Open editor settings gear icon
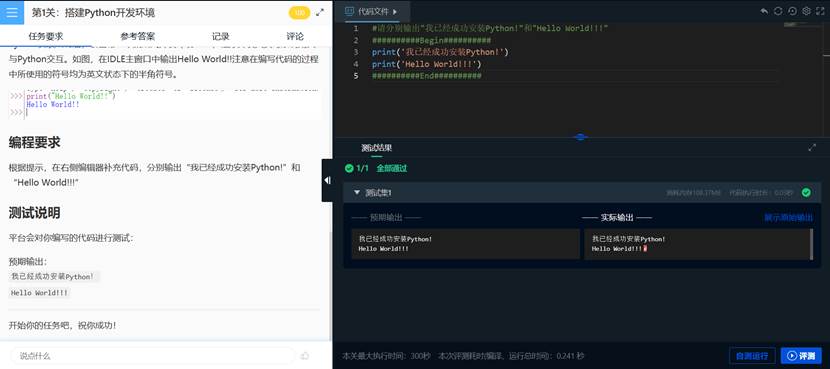Image resolution: width=830 pixels, height=369 pixels. (807, 11)
